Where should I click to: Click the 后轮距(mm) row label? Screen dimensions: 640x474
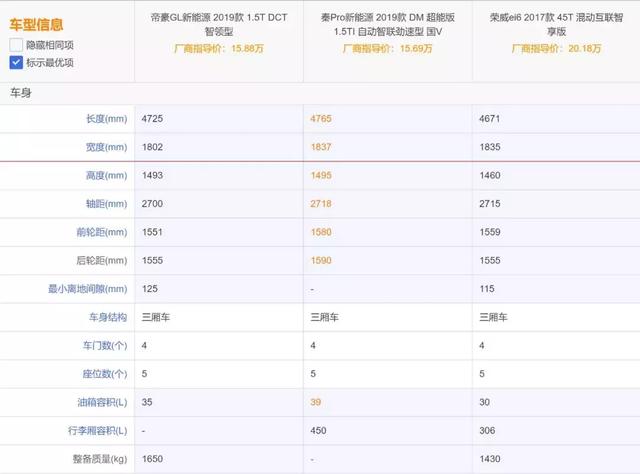102,260
